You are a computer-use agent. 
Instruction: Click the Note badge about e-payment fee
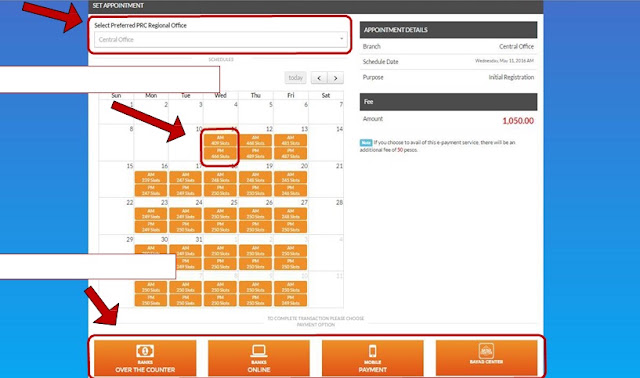pyautogui.click(x=366, y=142)
